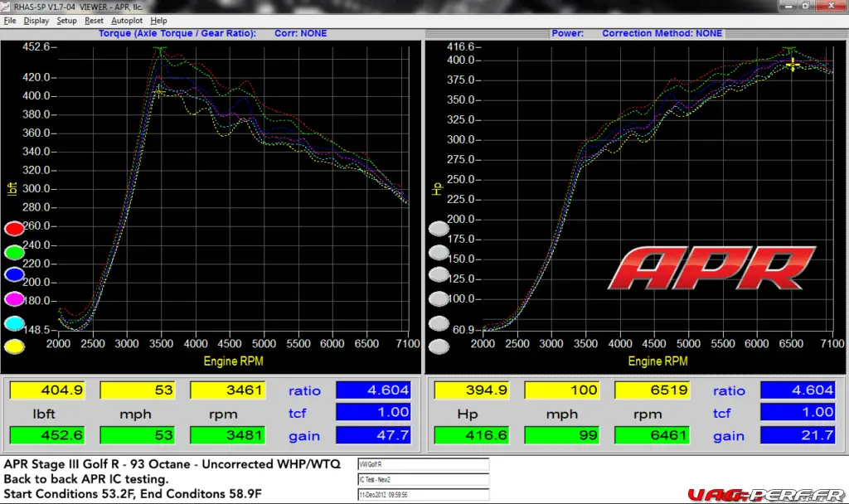Click the VW Golf R name field
Screen dimensions: 849x504
pyautogui.click(x=424, y=464)
